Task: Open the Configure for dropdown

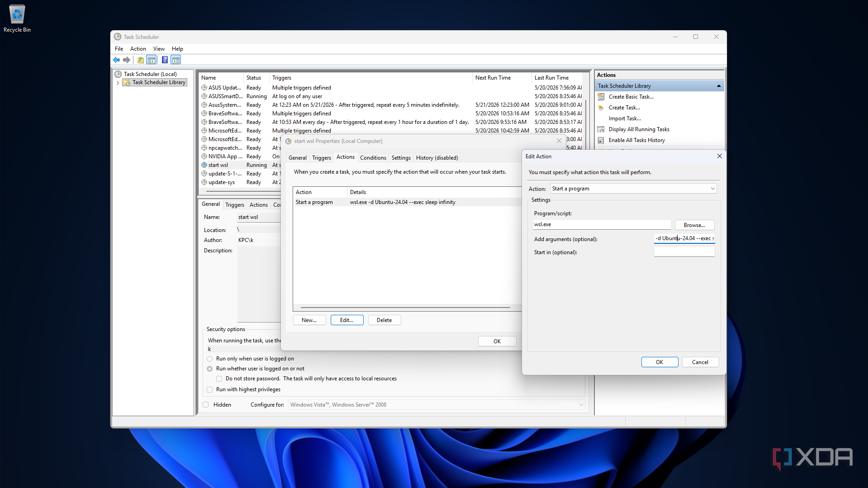Action: pos(436,405)
